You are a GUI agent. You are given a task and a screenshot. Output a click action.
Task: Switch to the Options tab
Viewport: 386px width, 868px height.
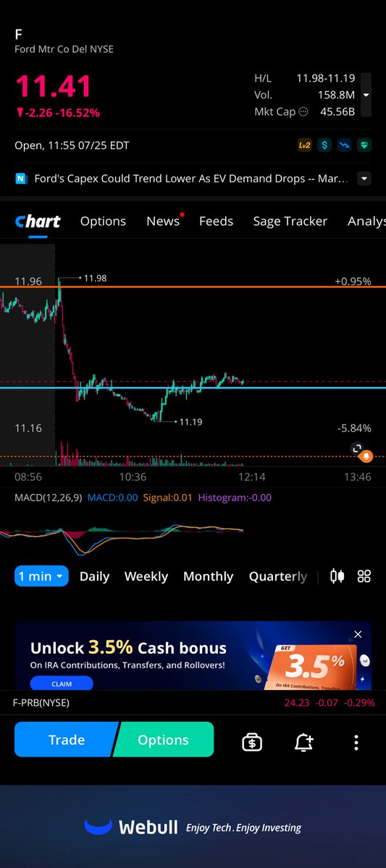pos(103,221)
